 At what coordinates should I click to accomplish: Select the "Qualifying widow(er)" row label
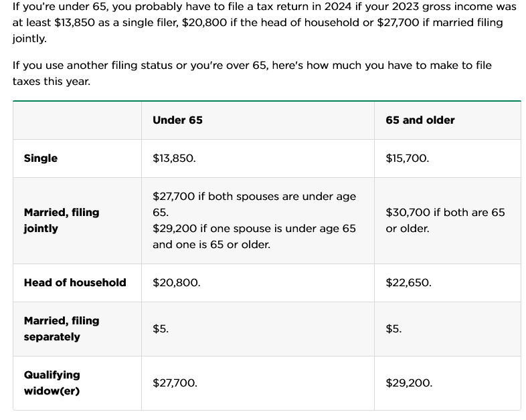tap(52, 383)
